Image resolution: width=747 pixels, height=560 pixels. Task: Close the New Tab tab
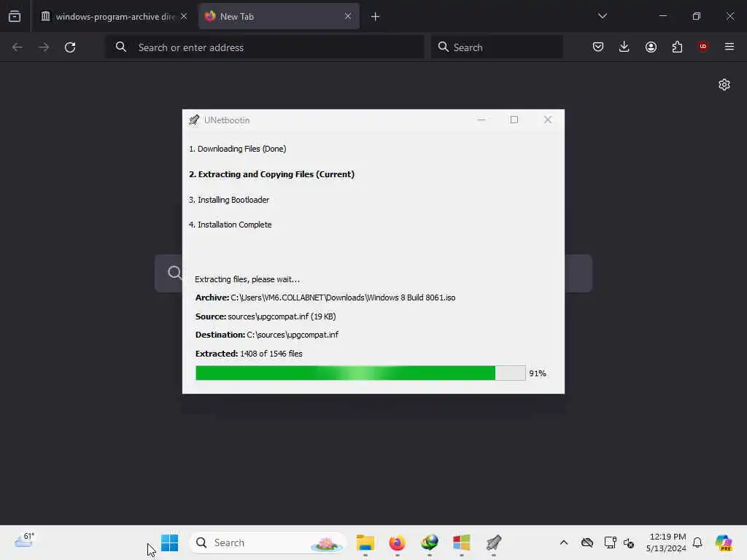(x=348, y=16)
